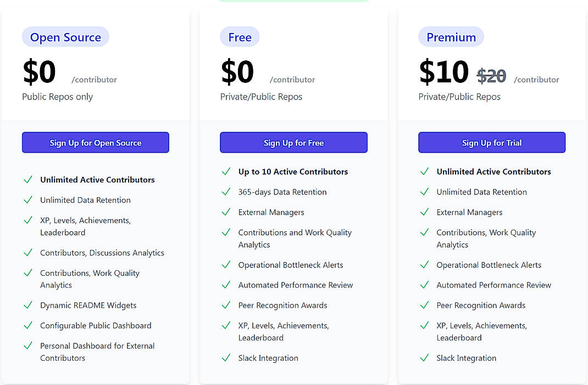The width and height of the screenshot is (588, 385).
Task: Click the checkmark beside Slack Integration
Action: click(x=226, y=358)
